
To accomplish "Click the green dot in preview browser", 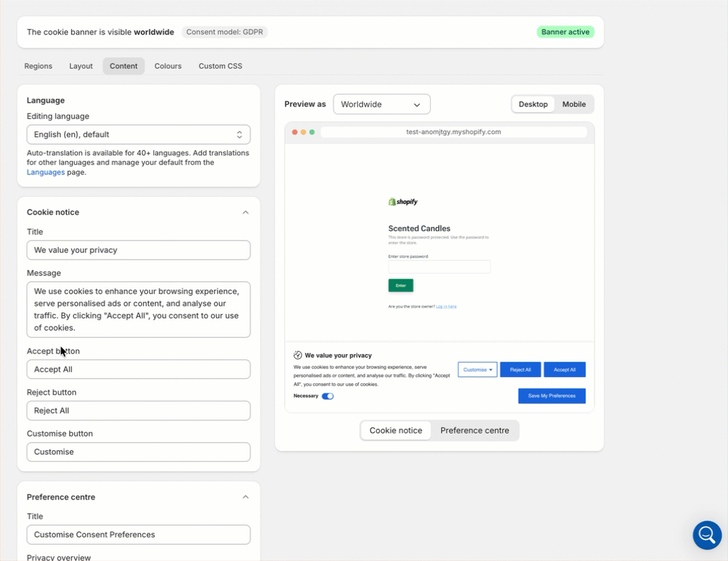I will [312, 132].
